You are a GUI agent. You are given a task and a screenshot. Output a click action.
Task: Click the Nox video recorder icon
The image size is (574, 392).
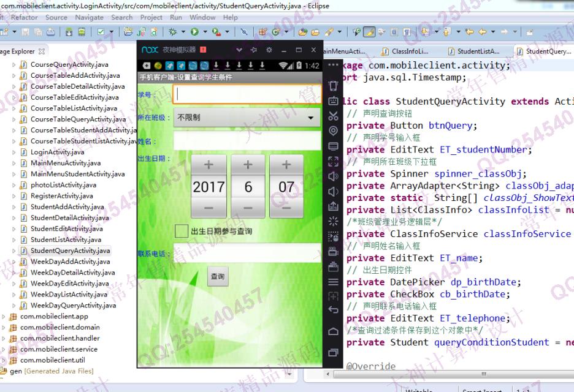(x=333, y=251)
